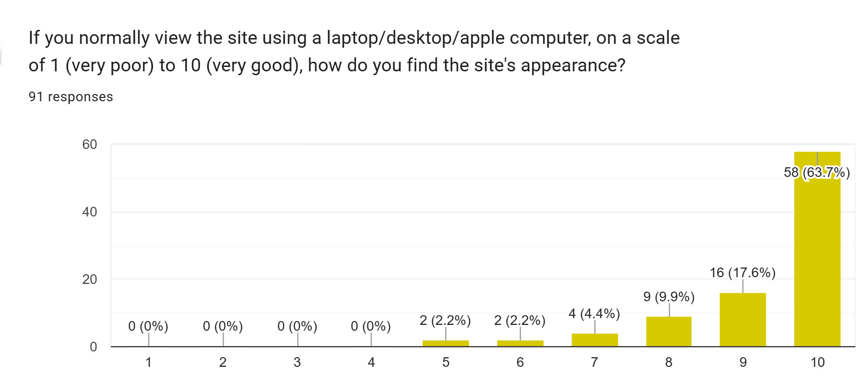
Task: Click the y-axis label 60
Action: (x=90, y=145)
